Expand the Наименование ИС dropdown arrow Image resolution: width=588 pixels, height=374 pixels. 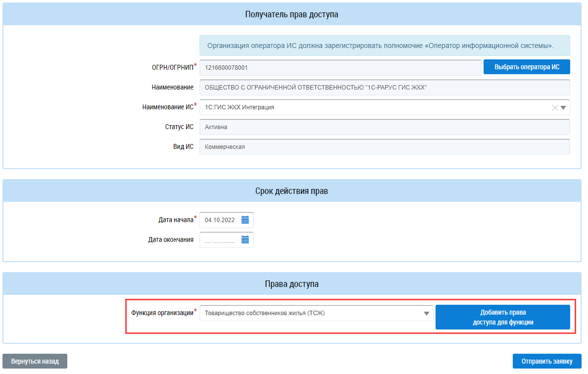(x=563, y=107)
